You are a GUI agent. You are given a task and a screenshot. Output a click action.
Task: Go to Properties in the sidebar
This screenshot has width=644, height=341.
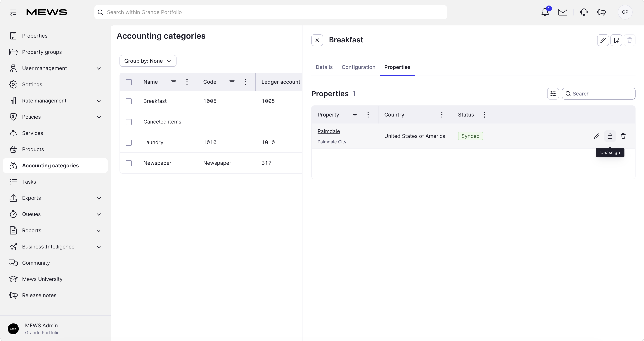coord(55,36)
